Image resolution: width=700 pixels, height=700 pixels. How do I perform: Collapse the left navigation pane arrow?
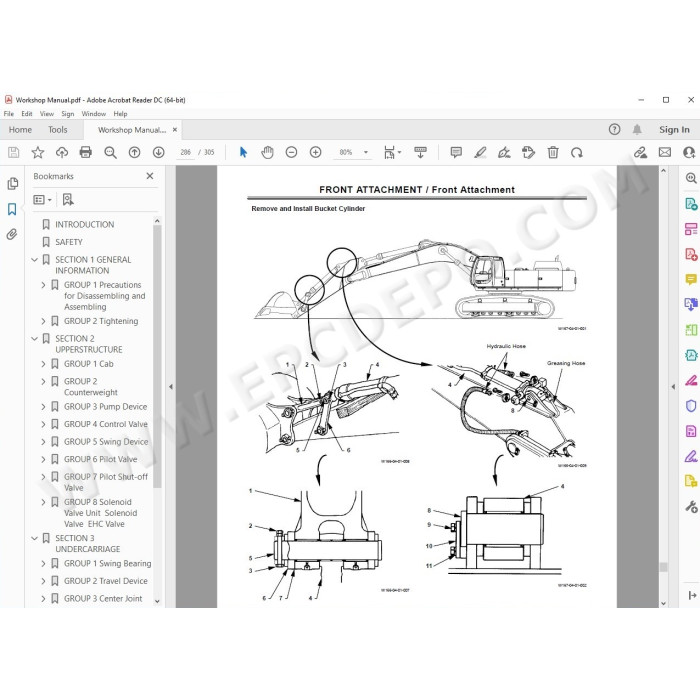coord(171,387)
